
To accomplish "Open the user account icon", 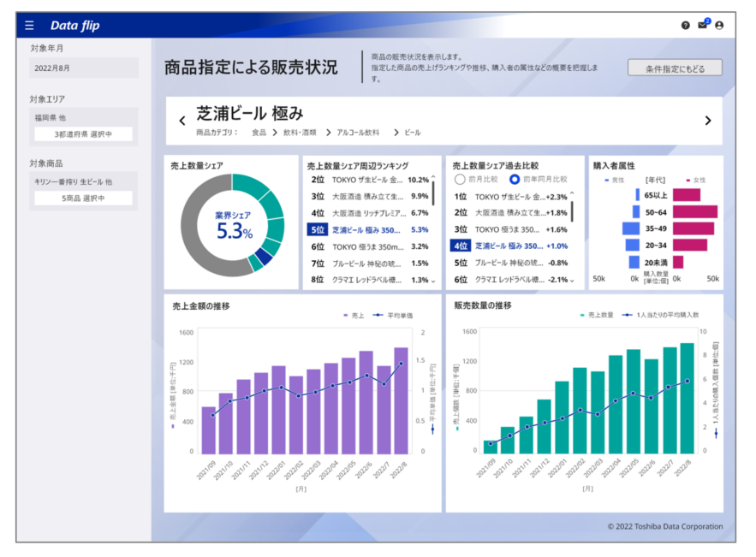I will coord(719,26).
